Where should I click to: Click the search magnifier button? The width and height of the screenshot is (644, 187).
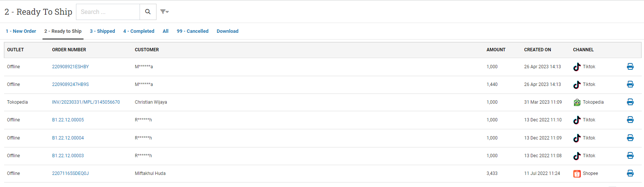(148, 12)
